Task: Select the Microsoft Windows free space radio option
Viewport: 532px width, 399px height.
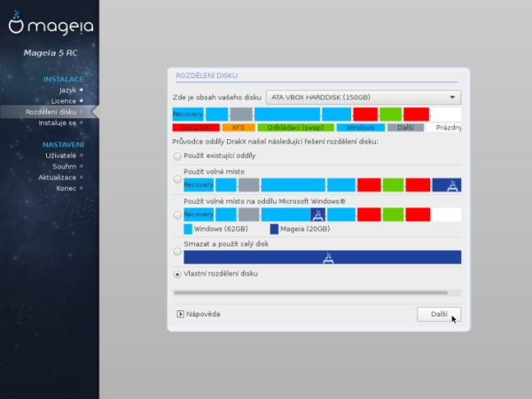Action: (x=177, y=215)
